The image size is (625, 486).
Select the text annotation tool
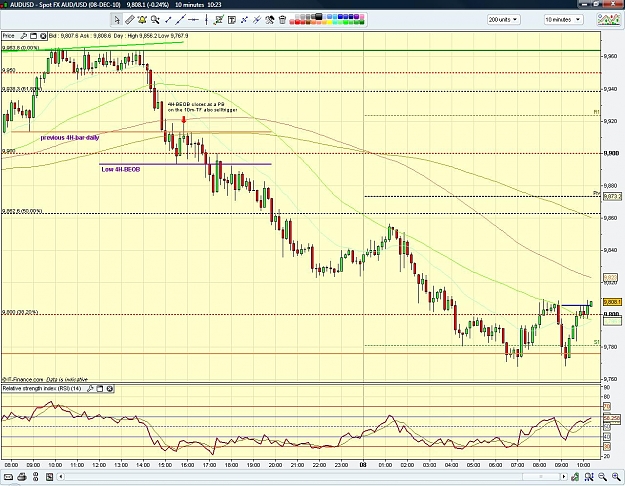tap(232, 20)
